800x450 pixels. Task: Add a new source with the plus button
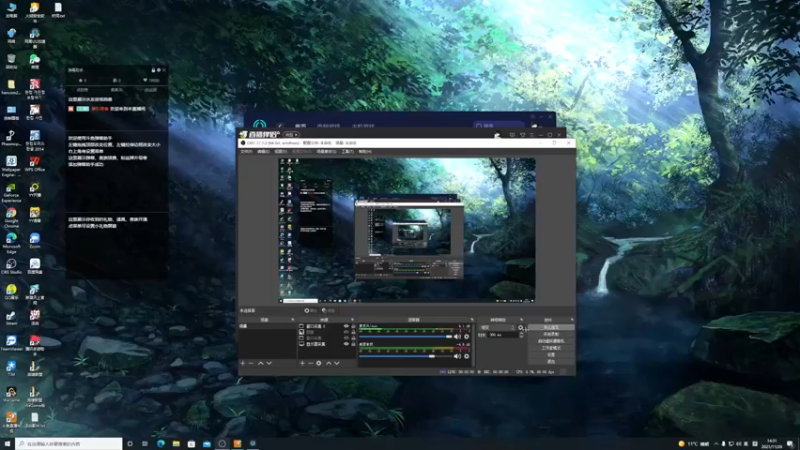point(302,363)
